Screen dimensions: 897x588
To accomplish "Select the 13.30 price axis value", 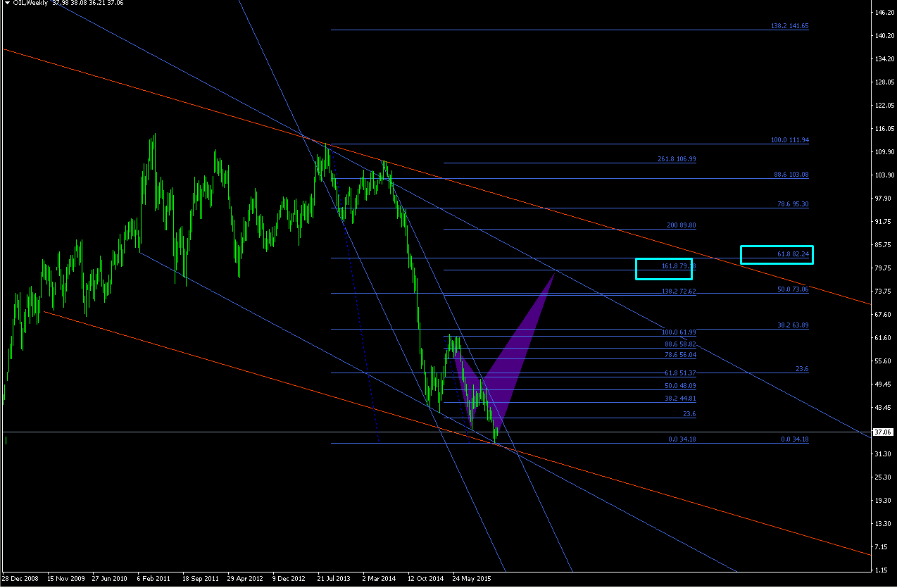I will tap(883, 523).
